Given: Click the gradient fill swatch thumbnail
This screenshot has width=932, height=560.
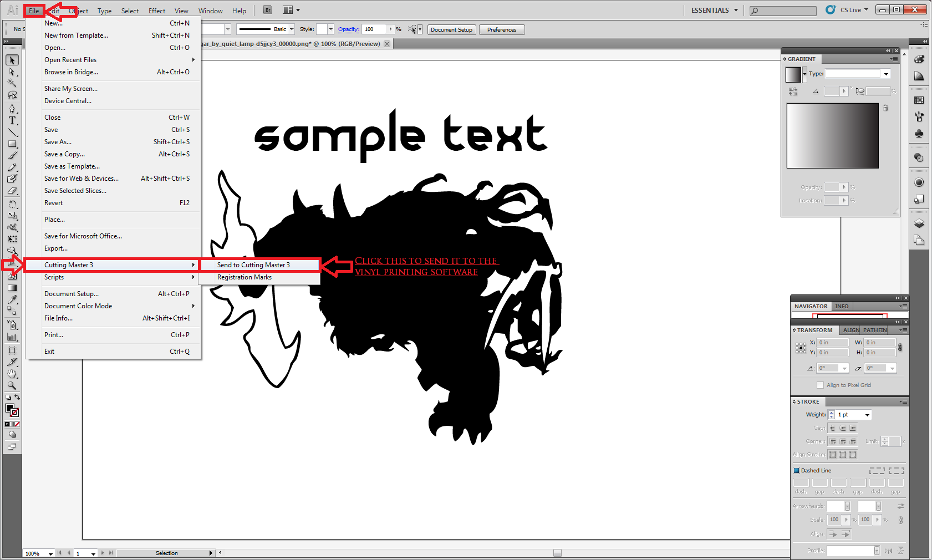Looking at the screenshot, I should pos(793,74).
